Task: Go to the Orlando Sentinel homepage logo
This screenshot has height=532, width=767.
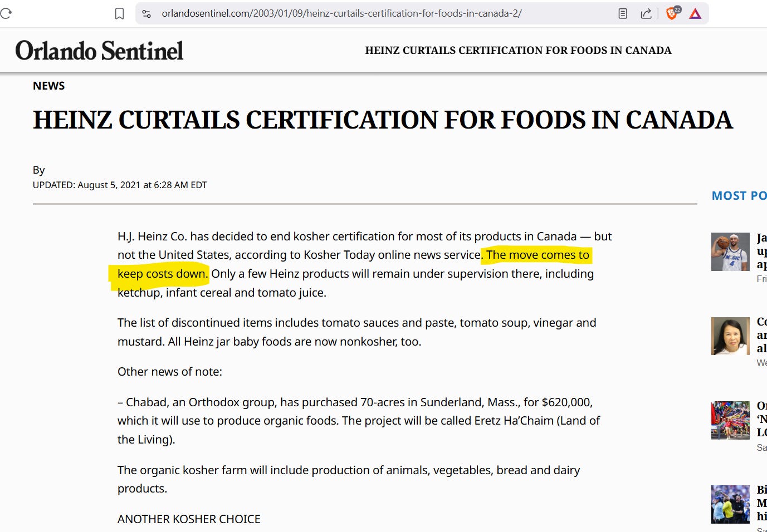Action: [99, 51]
